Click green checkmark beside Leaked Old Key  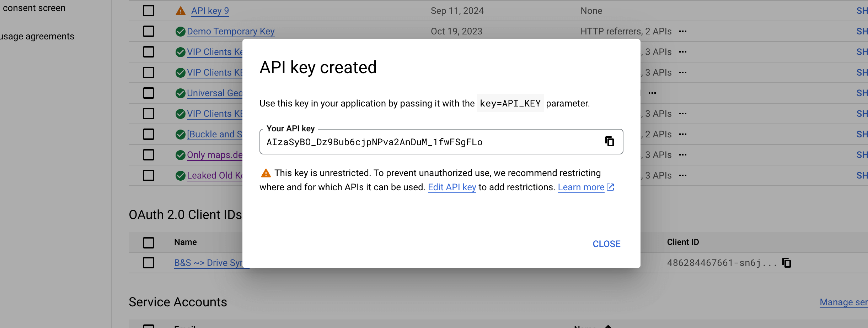(x=181, y=175)
